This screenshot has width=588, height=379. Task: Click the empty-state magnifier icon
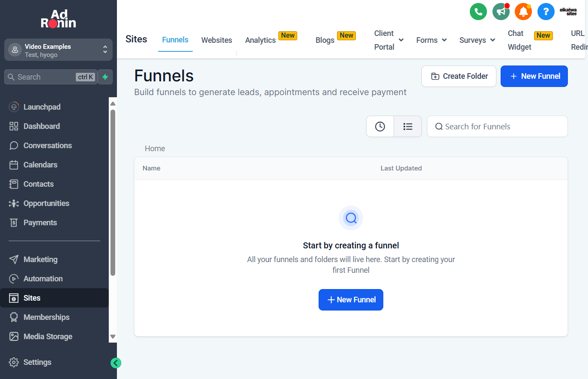click(351, 218)
